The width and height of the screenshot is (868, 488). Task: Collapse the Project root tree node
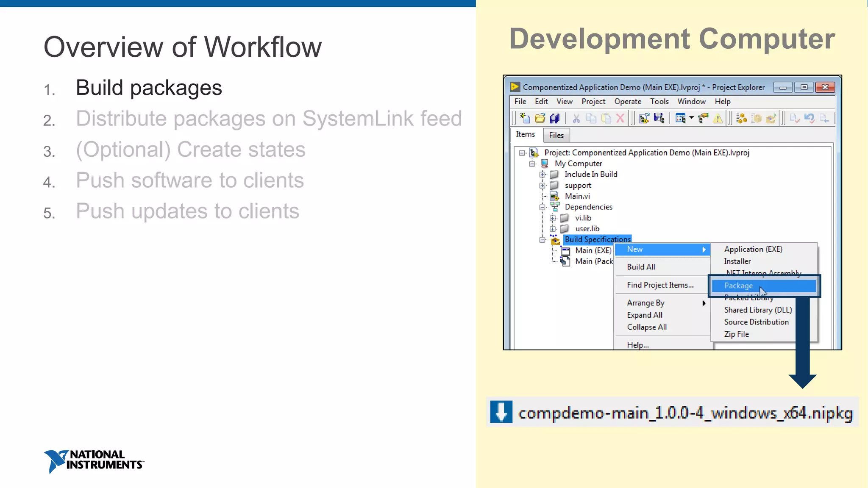(x=522, y=153)
